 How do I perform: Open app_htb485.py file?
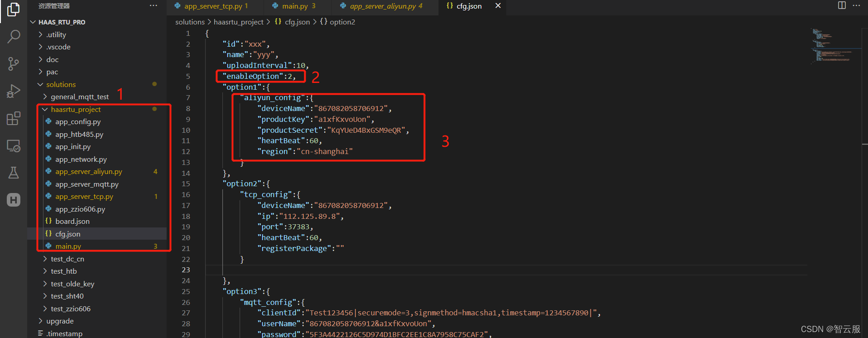tap(79, 134)
